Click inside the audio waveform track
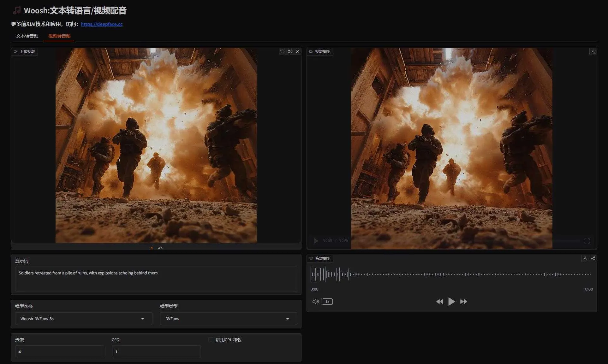This screenshot has width=608, height=364. 451,274
